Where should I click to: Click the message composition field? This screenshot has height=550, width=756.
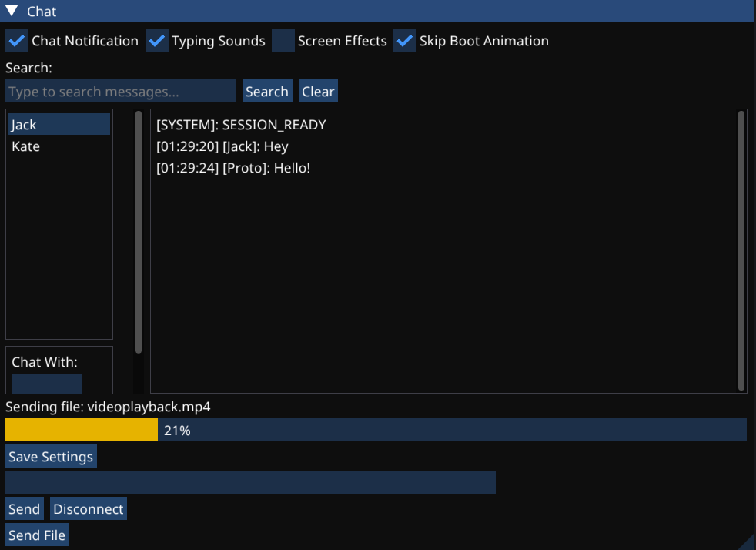click(250, 482)
